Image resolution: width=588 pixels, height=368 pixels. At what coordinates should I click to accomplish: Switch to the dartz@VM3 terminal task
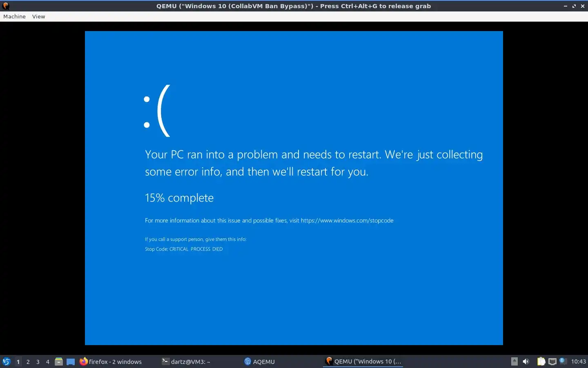click(186, 361)
